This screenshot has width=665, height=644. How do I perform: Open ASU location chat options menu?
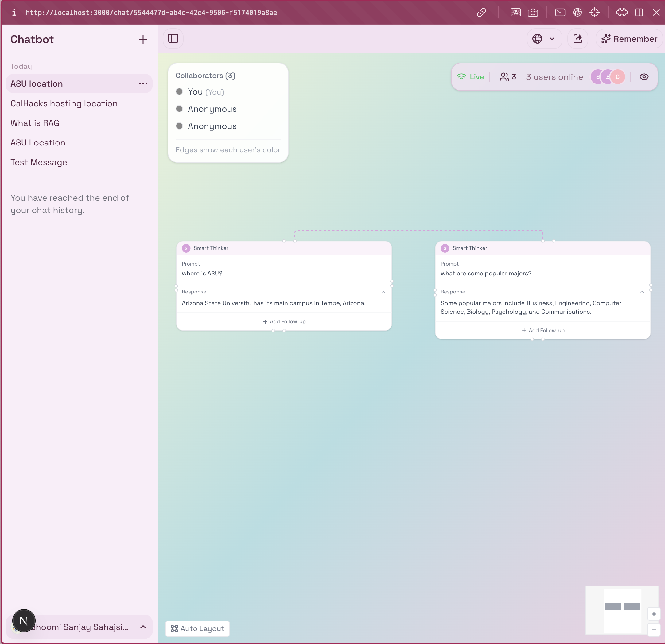pos(143,83)
